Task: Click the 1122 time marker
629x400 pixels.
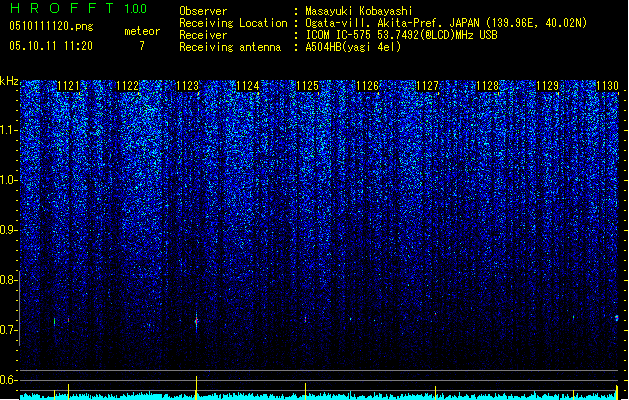Action: click(128, 85)
